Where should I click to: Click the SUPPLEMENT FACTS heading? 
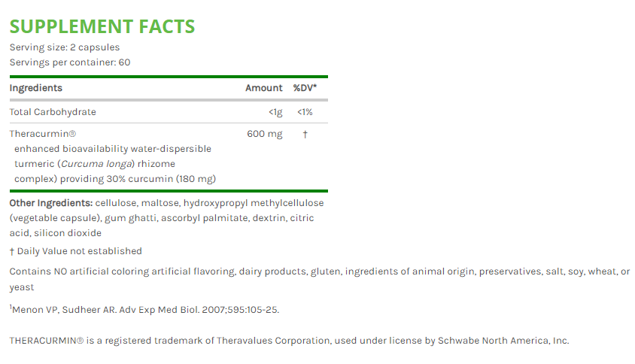click(x=102, y=26)
